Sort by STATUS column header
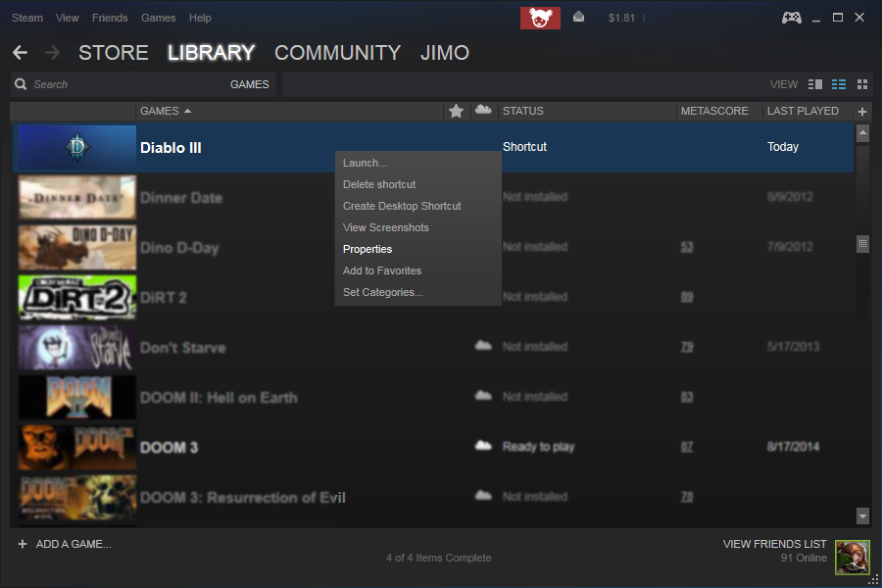882x588 pixels. pos(523,111)
